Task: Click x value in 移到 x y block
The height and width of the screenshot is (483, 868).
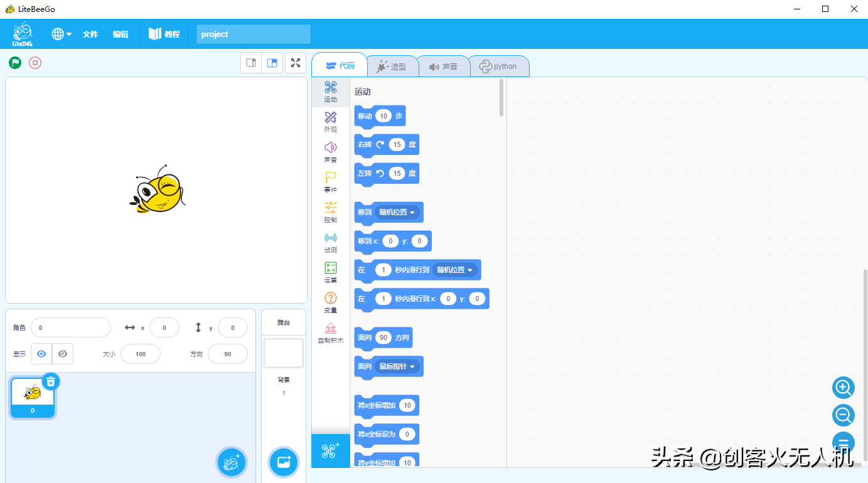Action: pos(390,241)
